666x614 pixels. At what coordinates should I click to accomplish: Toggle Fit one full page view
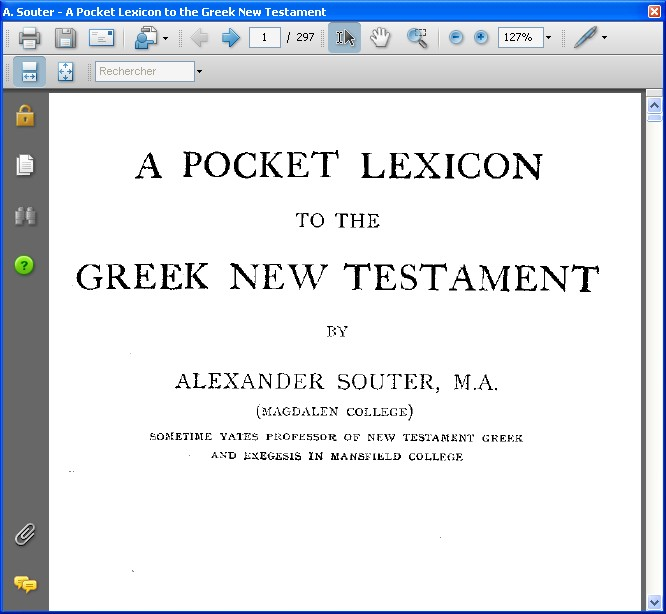[65, 71]
